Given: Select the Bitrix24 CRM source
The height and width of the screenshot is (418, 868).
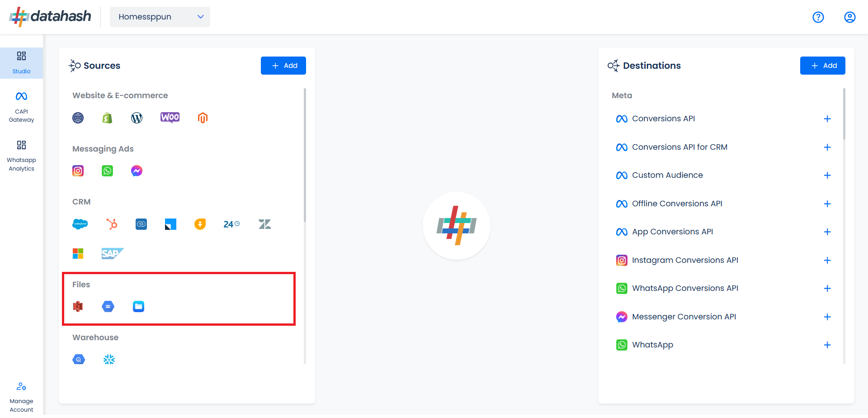Looking at the screenshot, I should [x=231, y=224].
